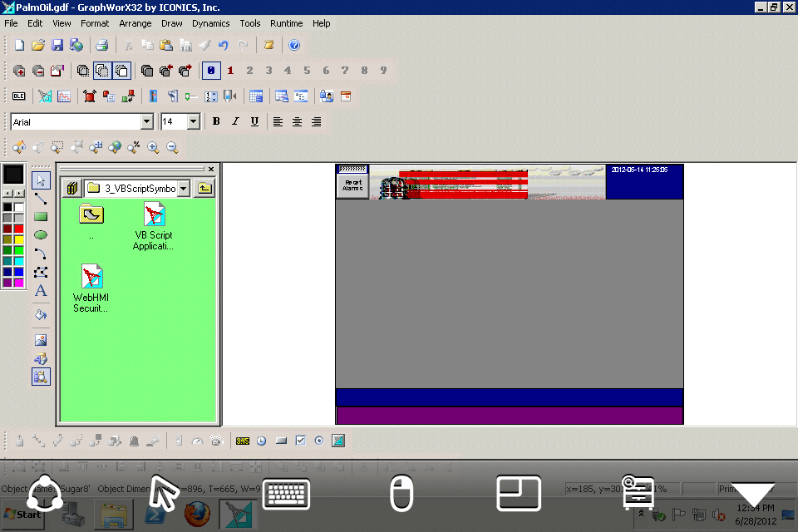Switch to layer 0
Image resolution: width=798 pixels, height=532 pixels.
211,71
